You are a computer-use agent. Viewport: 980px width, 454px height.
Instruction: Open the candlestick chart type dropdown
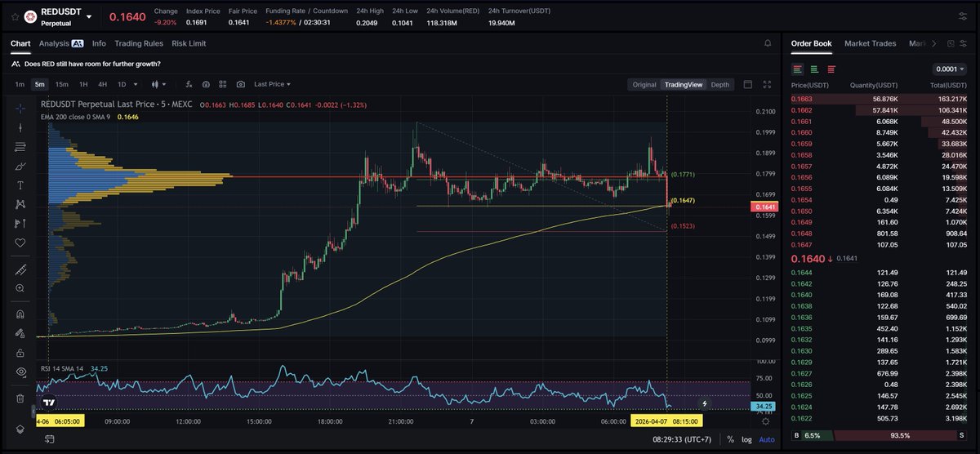[x=158, y=84]
